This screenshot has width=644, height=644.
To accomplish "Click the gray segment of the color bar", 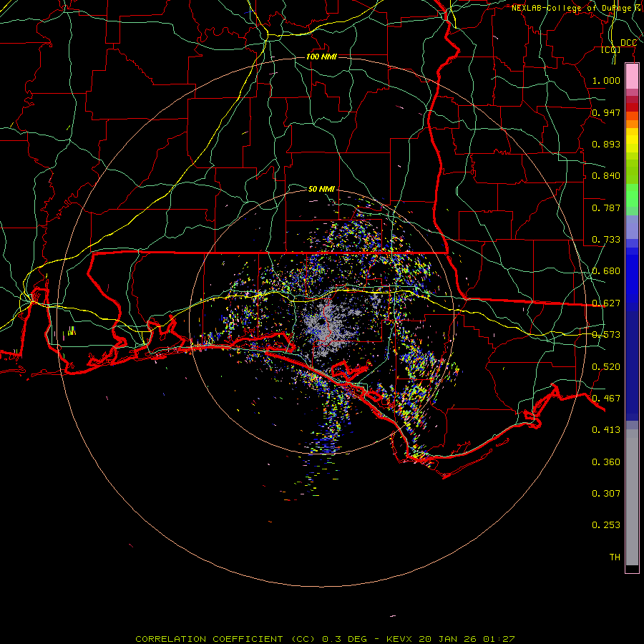I will tap(632, 497).
